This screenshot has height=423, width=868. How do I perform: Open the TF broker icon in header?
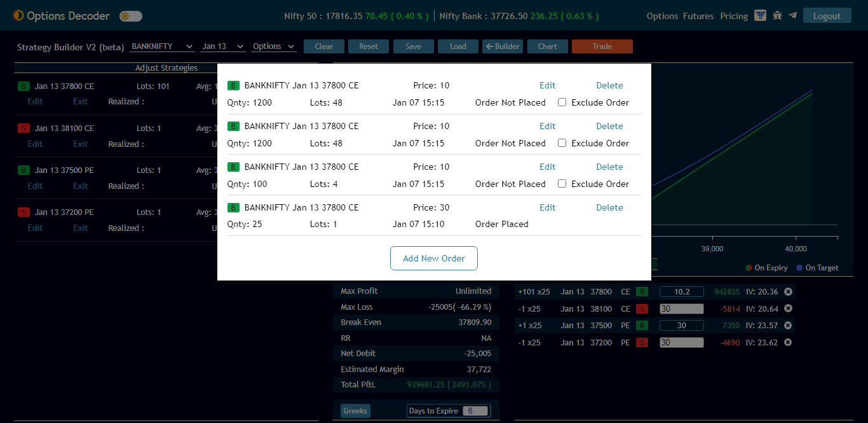point(760,16)
